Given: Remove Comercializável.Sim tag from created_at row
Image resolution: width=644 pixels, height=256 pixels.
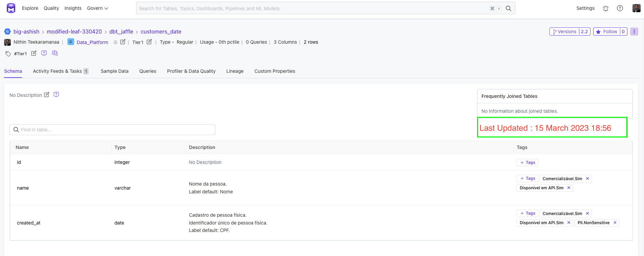Looking at the screenshot, I should pos(587,213).
